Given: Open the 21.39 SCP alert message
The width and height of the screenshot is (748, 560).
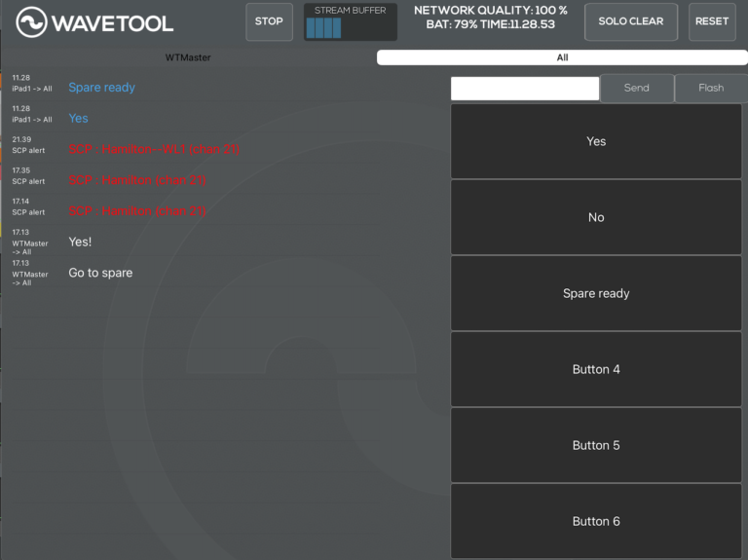Looking at the screenshot, I should click(154, 149).
